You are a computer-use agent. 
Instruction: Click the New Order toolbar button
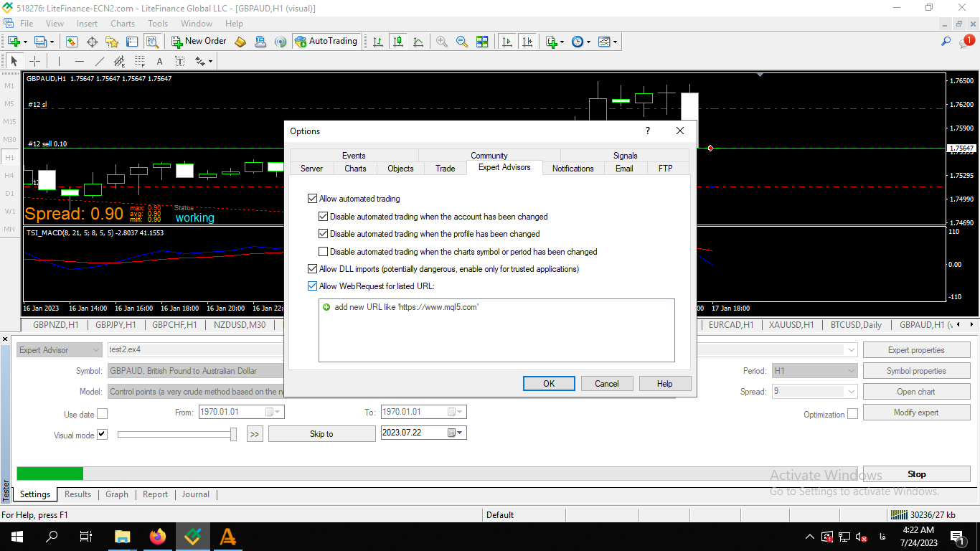click(x=199, y=41)
